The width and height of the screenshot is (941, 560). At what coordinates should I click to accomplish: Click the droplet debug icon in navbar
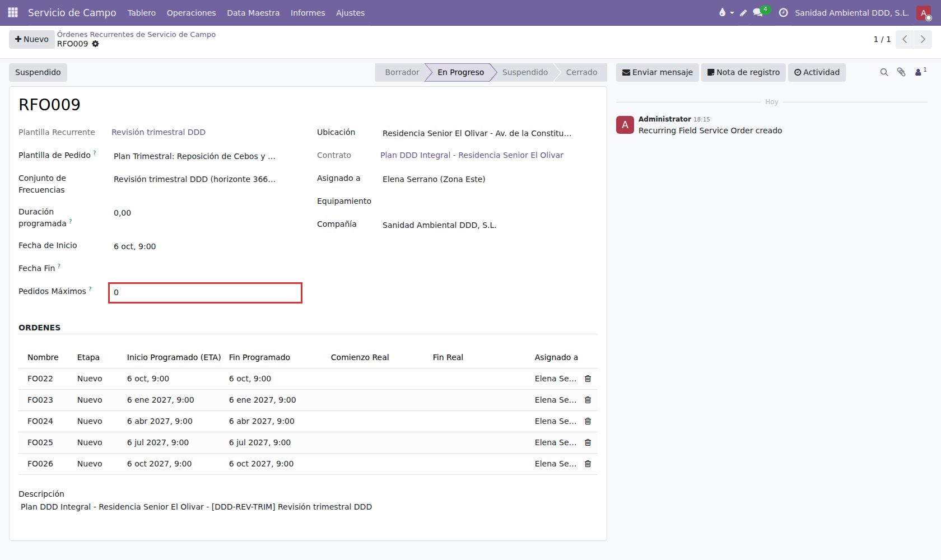[723, 12]
